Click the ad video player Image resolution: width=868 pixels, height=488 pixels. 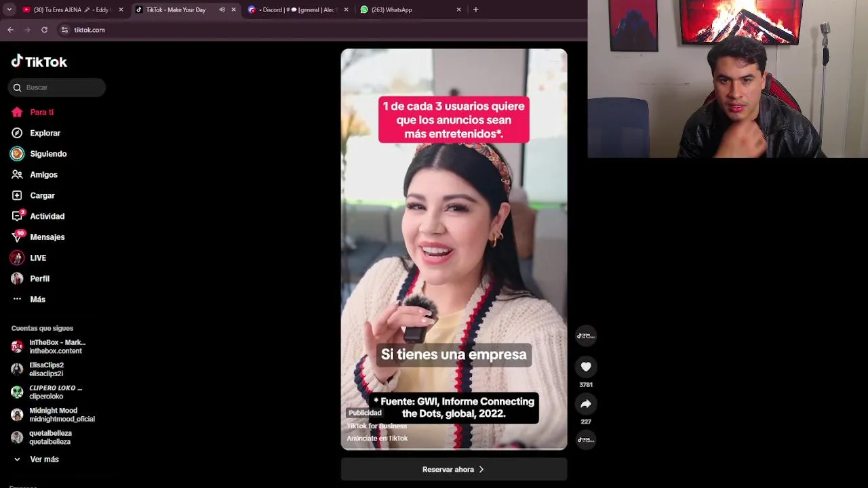pos(454,249)
